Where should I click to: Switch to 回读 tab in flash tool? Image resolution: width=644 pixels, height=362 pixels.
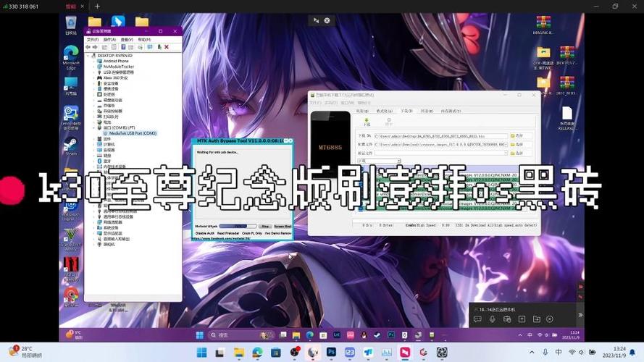[x=427, y=111]
